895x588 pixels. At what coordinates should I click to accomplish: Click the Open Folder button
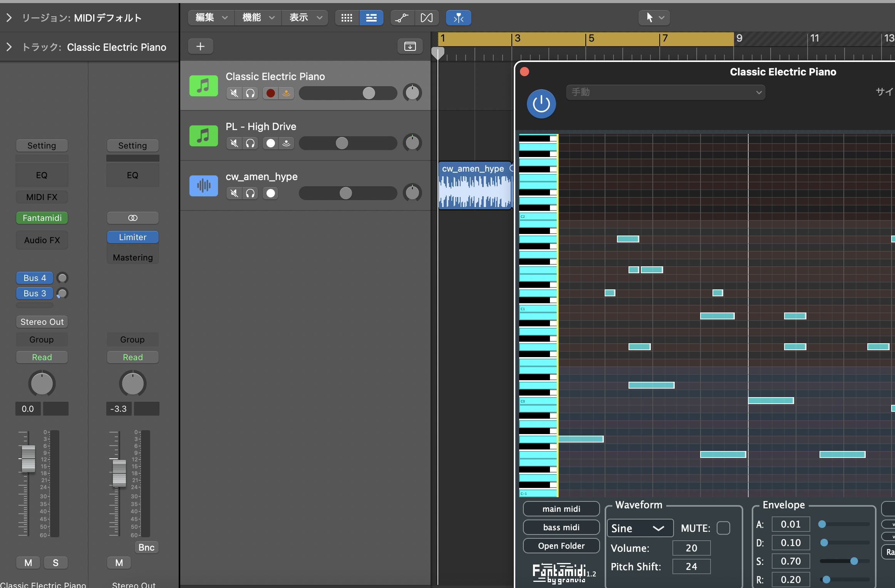561,546
